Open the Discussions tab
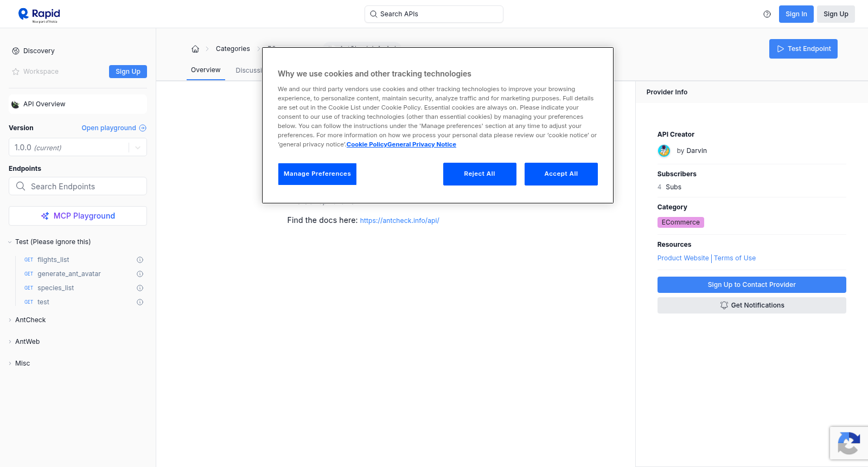 pyautogui.click(x=248, y=71)
